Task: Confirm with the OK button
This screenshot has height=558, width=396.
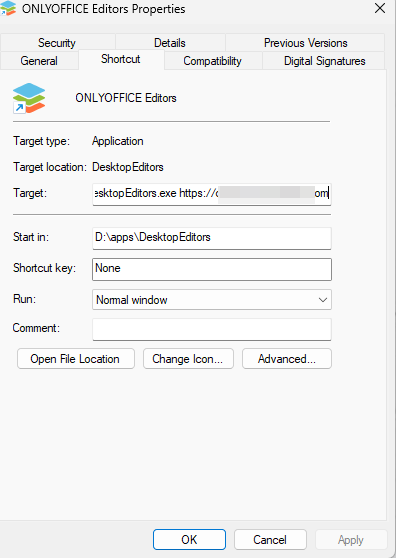Action: 189,539
